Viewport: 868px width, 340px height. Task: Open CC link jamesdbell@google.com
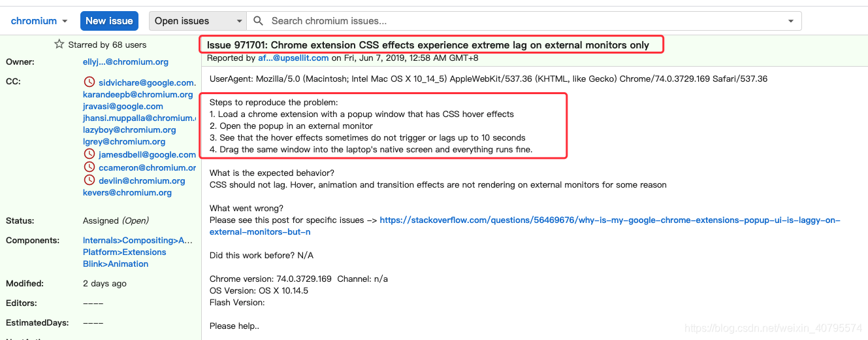point(147,154)
